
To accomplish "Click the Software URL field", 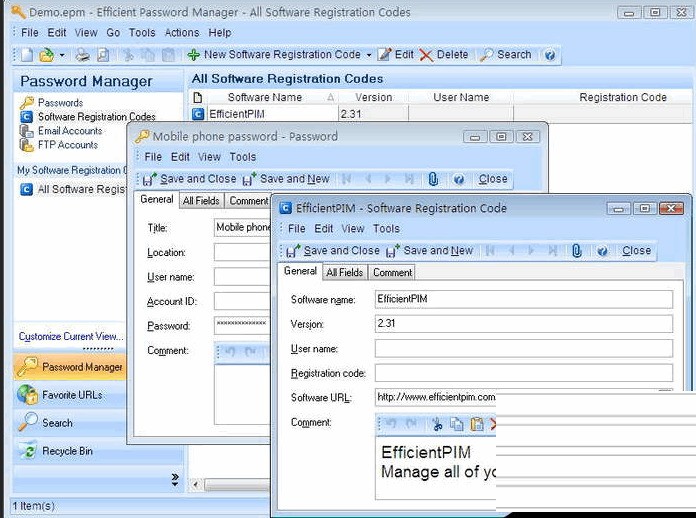I will (x=435, y=397).
